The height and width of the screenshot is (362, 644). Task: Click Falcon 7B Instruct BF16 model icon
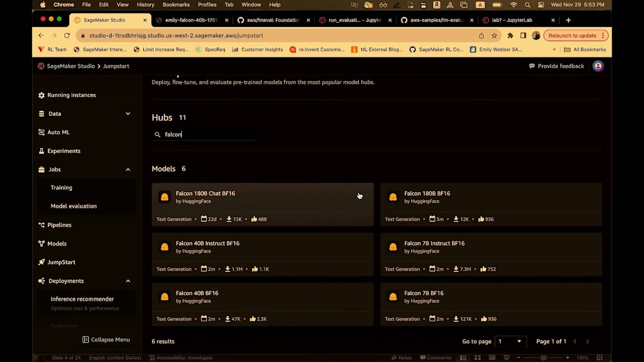393,247
